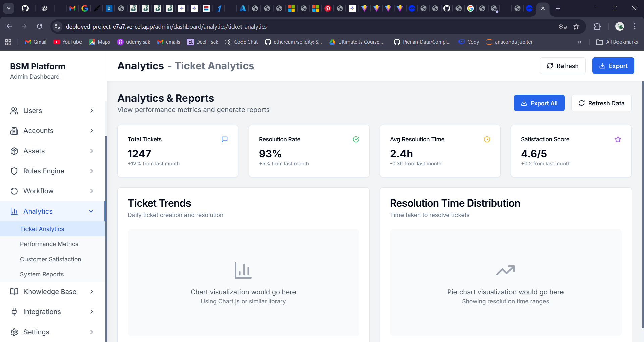644x342 pixels.
Task: Open the Maps bookmark
Action: pos(100,42)
